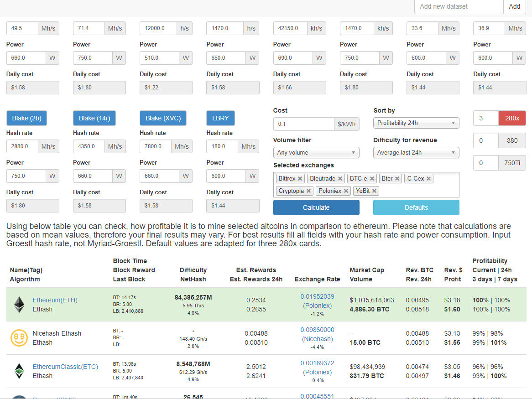Screen dimensions: 532x399
Task: Edit the 280x card count field
Action: click(486, 118)
